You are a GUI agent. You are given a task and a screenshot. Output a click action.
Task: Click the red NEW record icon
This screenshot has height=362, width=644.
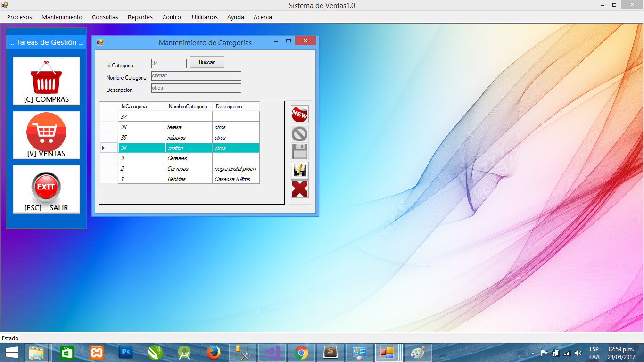[x=300, y=114]
